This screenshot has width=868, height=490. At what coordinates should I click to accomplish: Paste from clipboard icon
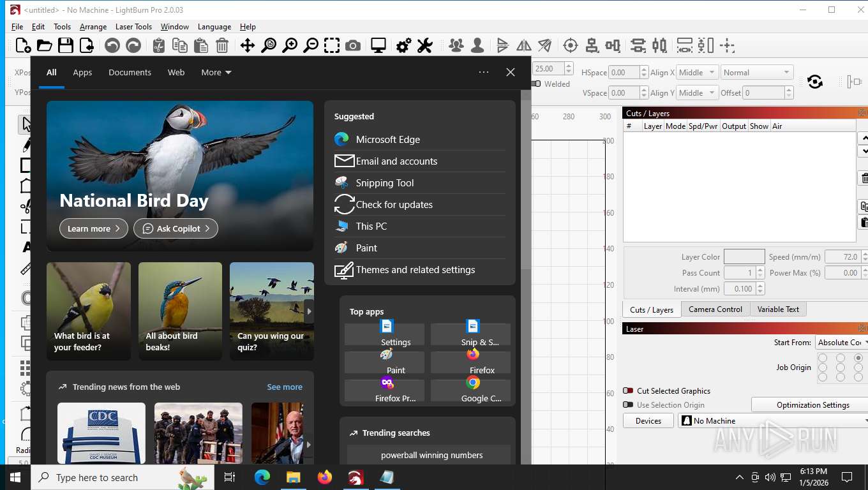201,45
